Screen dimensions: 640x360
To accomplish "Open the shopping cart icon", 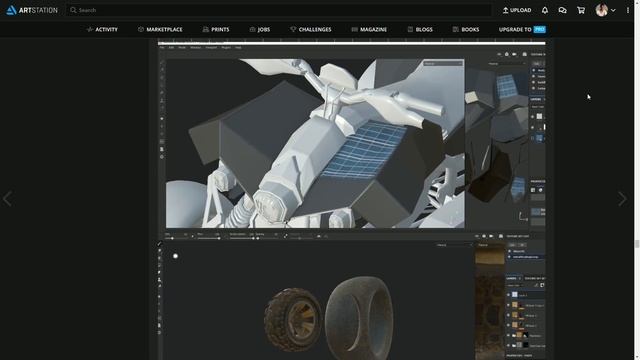I will pos(581,10).
